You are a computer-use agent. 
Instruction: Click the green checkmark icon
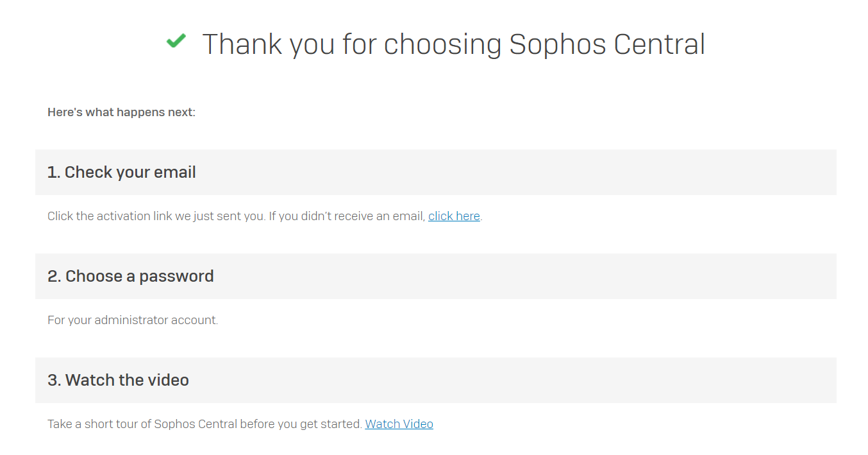pyautogui.click(x=176, y=42)
